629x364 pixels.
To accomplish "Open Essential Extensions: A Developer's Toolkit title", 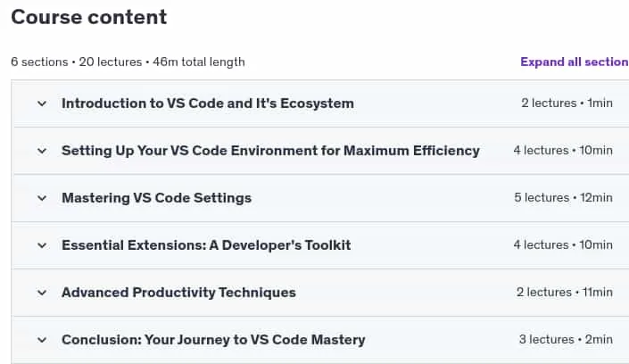I will coord(206,245).
